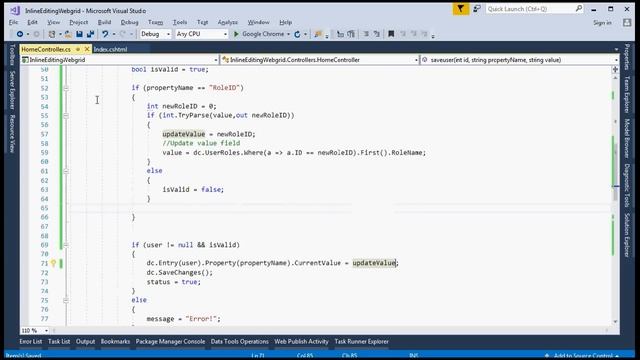640x360 pixels.
Task: Collapse the else block at line 75
Action: tap(66, 300)
